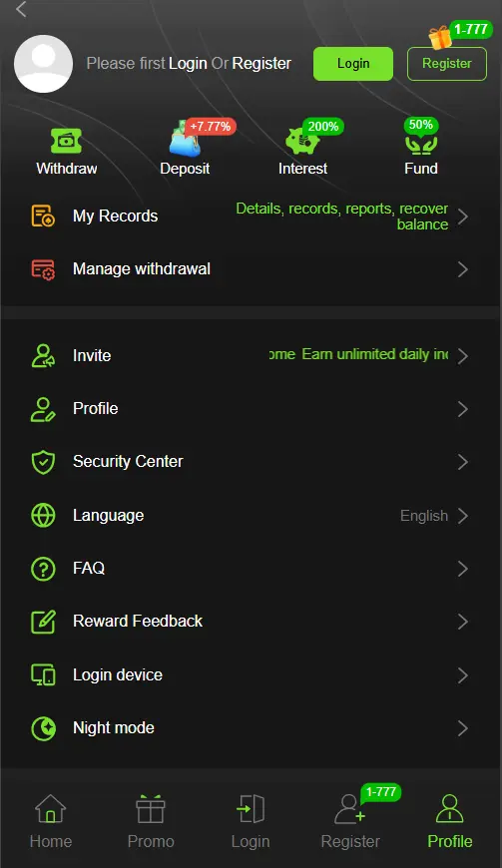The image size is (502, 868).
Task: Switch to the Promo tab
Action: tap(151, 821)
